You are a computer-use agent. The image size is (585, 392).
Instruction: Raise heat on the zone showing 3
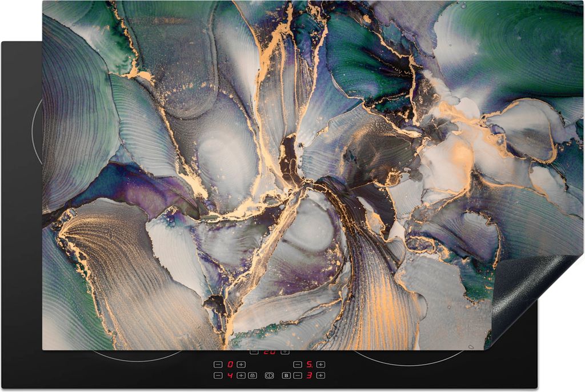point(321,375)
